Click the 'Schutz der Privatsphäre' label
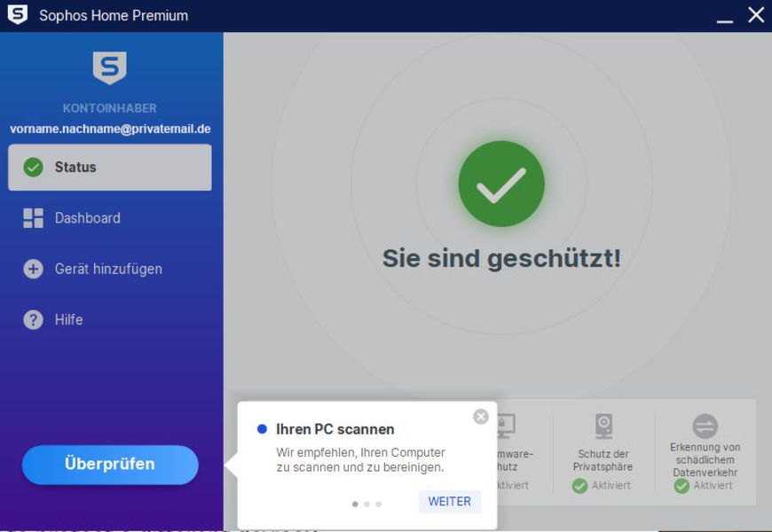 603,460
